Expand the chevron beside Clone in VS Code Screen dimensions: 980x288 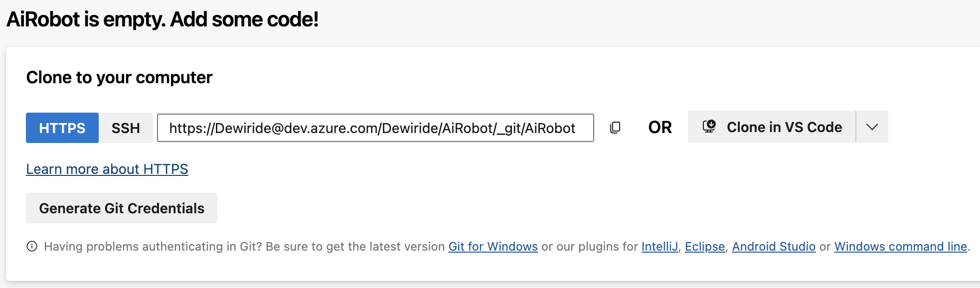(872, 127)
